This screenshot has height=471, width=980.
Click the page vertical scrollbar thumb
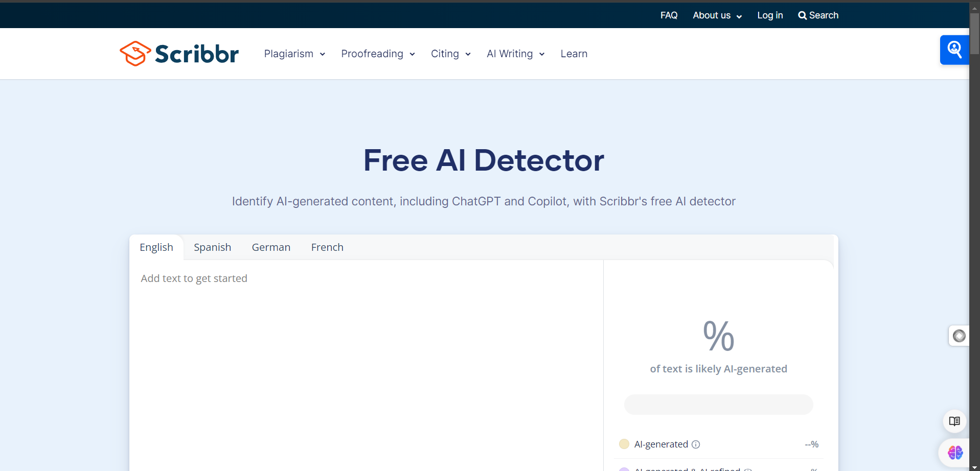tap(974, 34)
